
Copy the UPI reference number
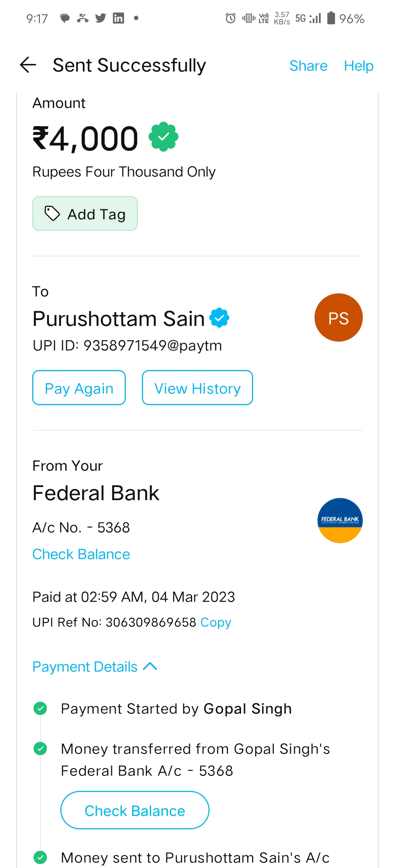click(216, 622)
